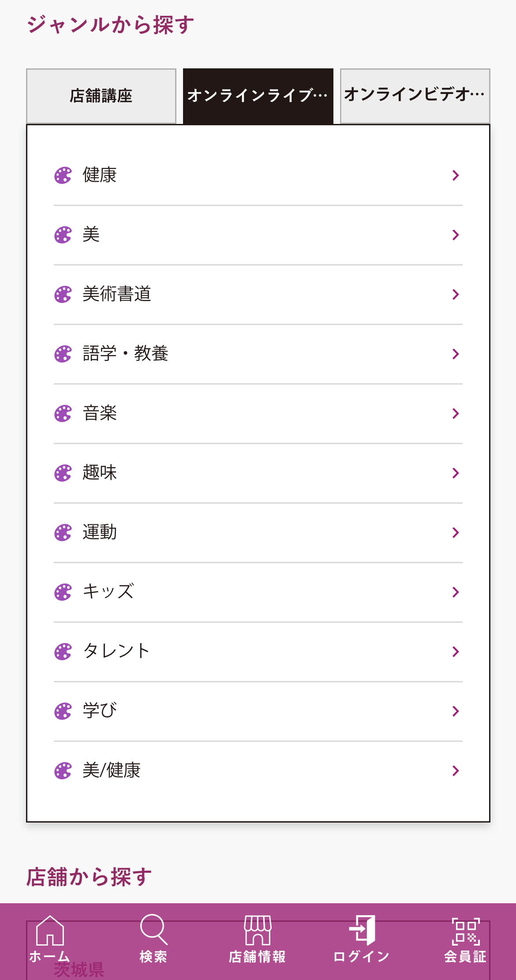This screenshot has height=980, width=516.
Task: Click the palette icon beside キッズ
Action: pyautogui.click(x=63, y=592)
